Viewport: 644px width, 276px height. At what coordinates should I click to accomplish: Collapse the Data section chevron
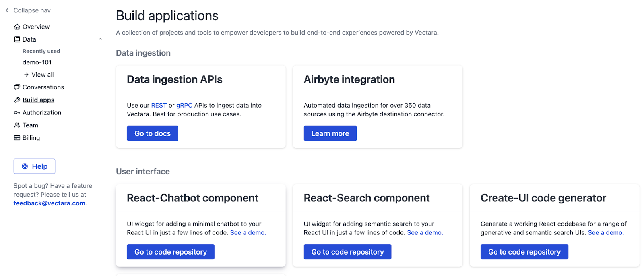(x=100, y=39)
